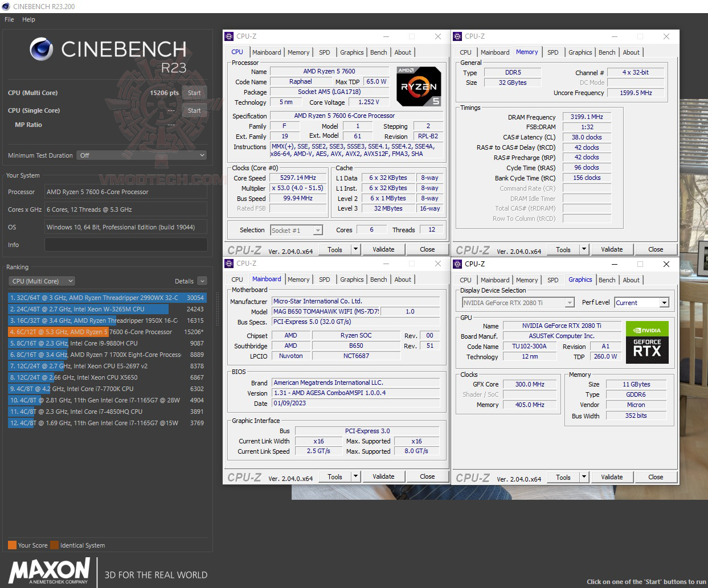Click the empty Info input field

pos(126,244)
